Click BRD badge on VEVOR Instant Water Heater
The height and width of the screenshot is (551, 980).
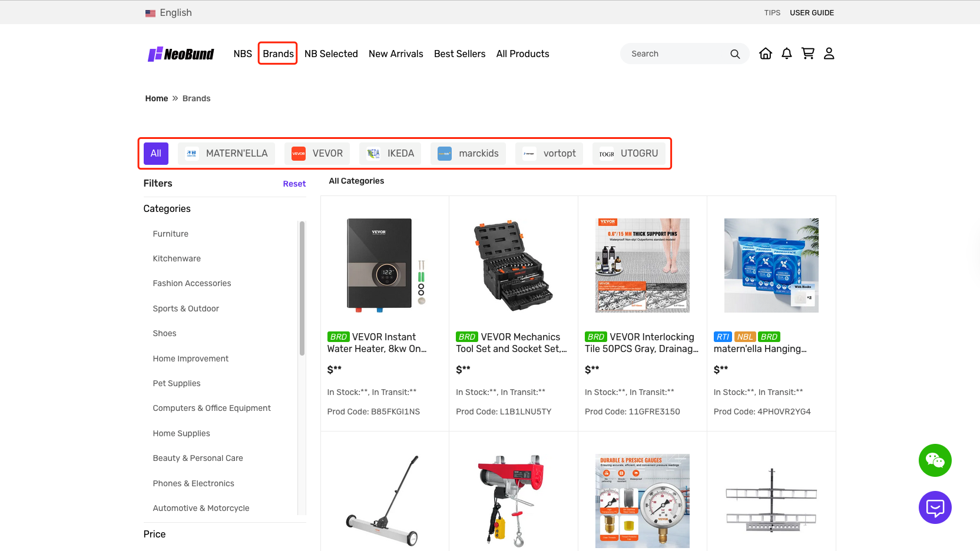click(x=339, y=337)
